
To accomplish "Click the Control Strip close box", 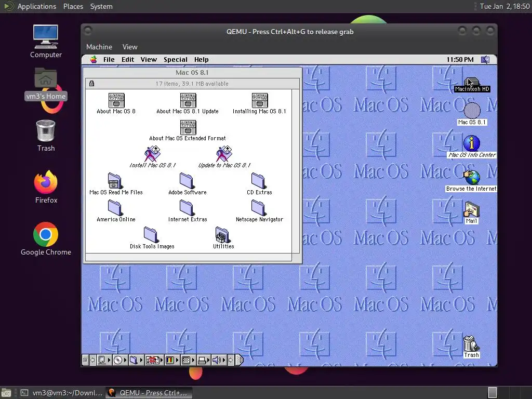I will click(x=85, y=360).
